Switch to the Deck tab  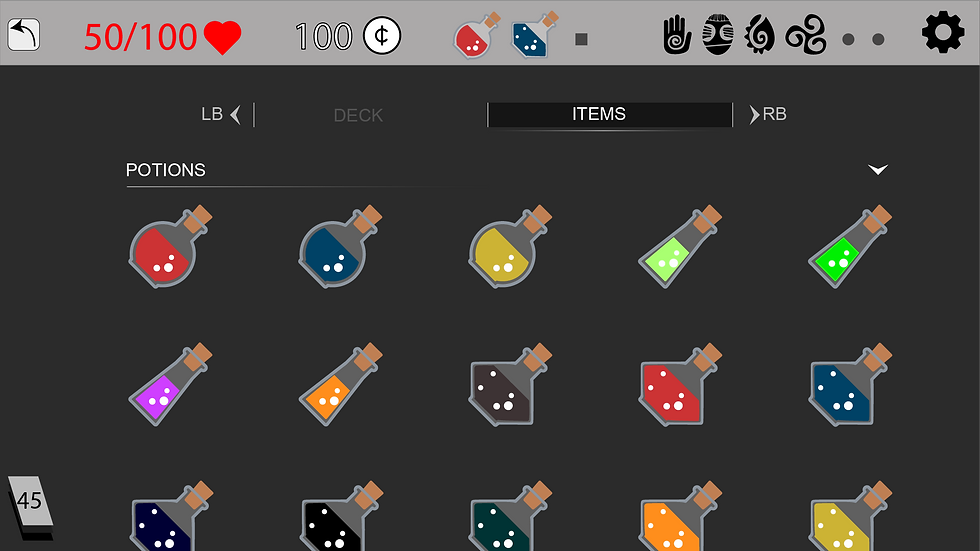(x=358, y=115)
